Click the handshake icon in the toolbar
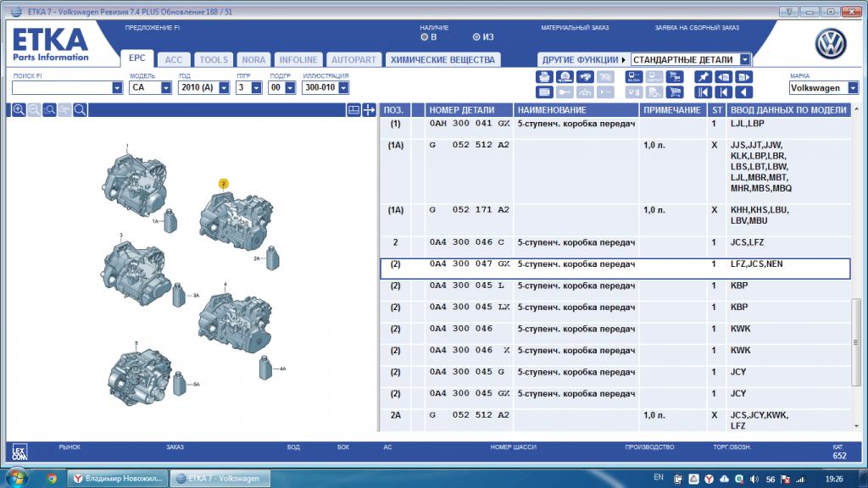868x488 pixels. 585,77
